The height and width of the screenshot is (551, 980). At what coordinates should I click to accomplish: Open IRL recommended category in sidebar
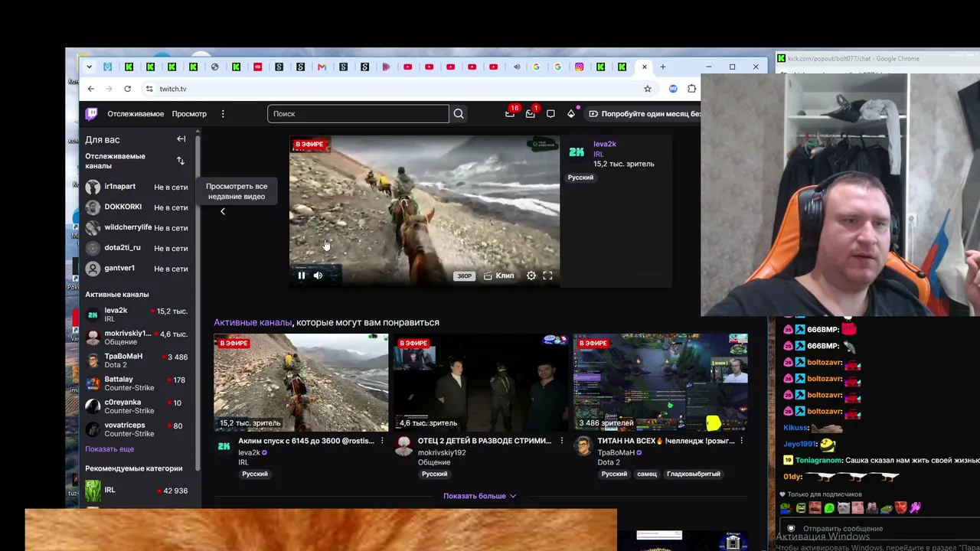coord(136,491)
